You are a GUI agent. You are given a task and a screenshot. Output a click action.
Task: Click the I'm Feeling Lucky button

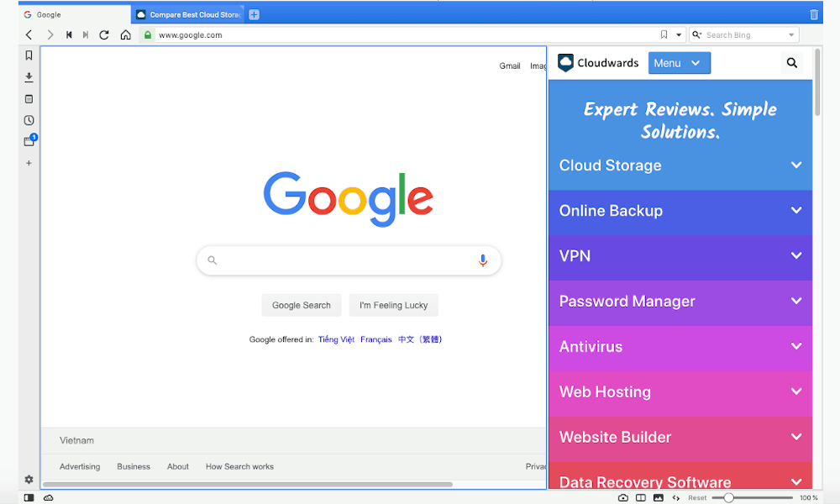click(394, 305)
